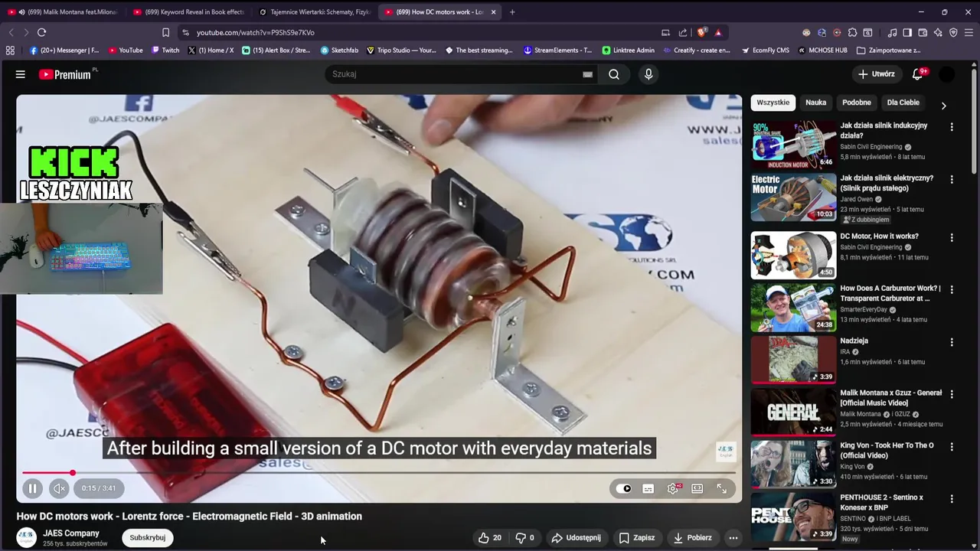Click the Utwórz create button
Screen dimensions: 980x551
coord(877,74)
